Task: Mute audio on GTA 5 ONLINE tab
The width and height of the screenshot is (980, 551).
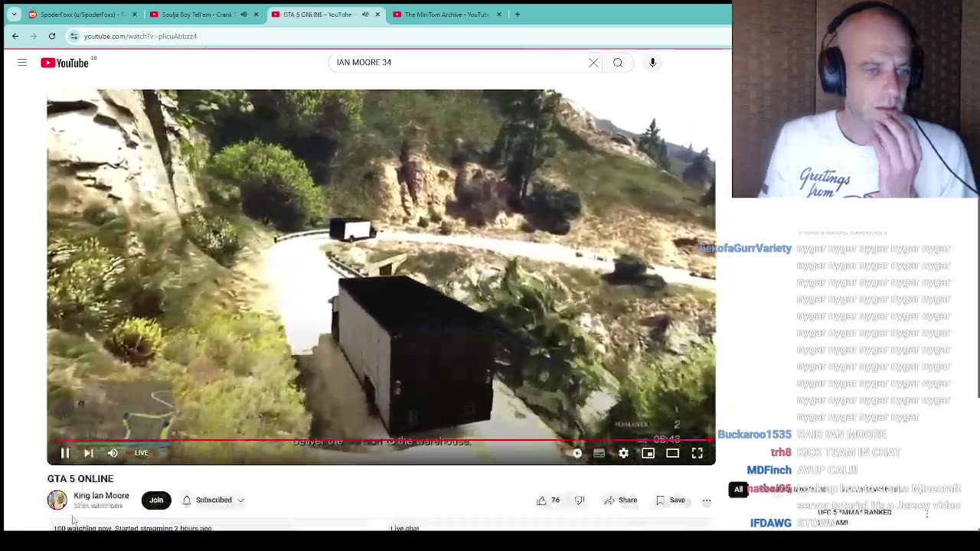Action: tap(365, 14)
